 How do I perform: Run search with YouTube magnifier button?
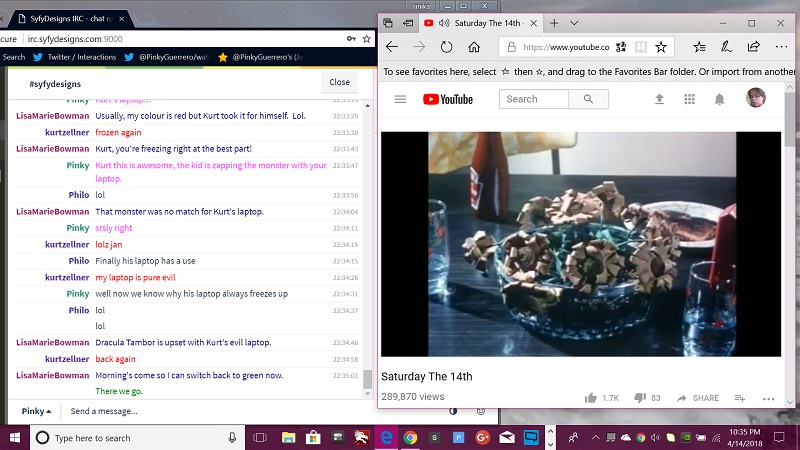point(588,99)
